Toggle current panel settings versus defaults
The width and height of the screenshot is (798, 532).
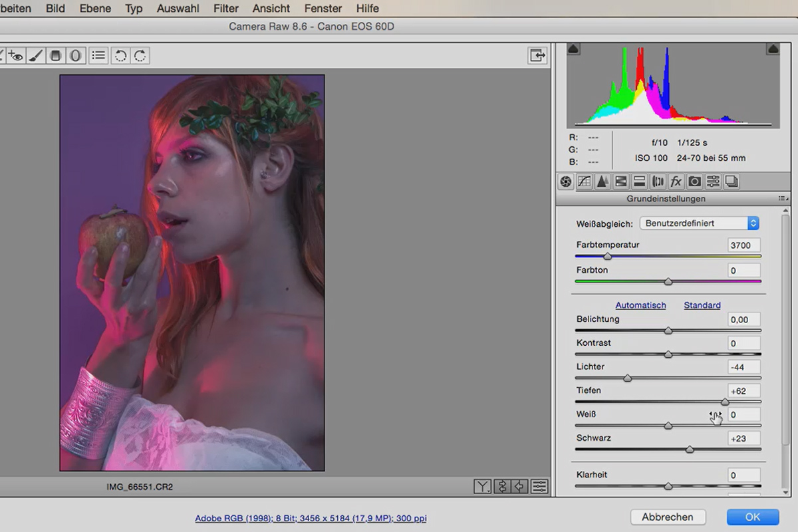539,487
